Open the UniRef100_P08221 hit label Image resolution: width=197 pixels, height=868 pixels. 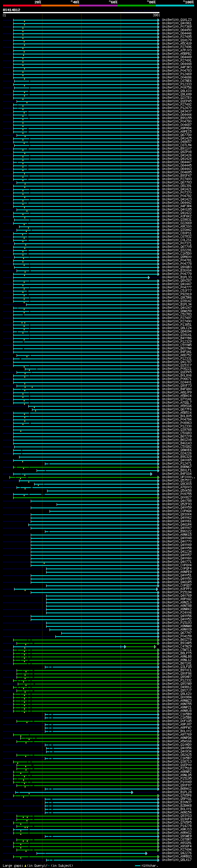[x=177, y=369]
